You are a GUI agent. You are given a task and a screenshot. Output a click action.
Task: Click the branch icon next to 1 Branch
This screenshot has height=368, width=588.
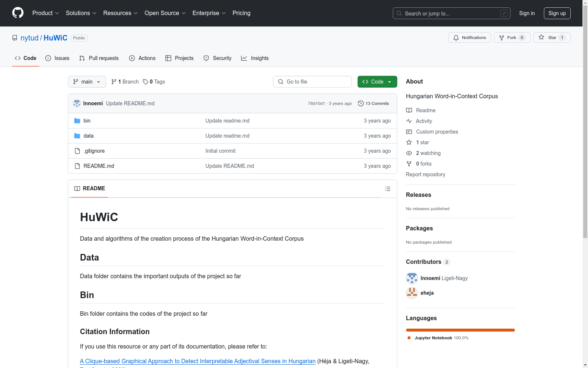tap(114, 82)
